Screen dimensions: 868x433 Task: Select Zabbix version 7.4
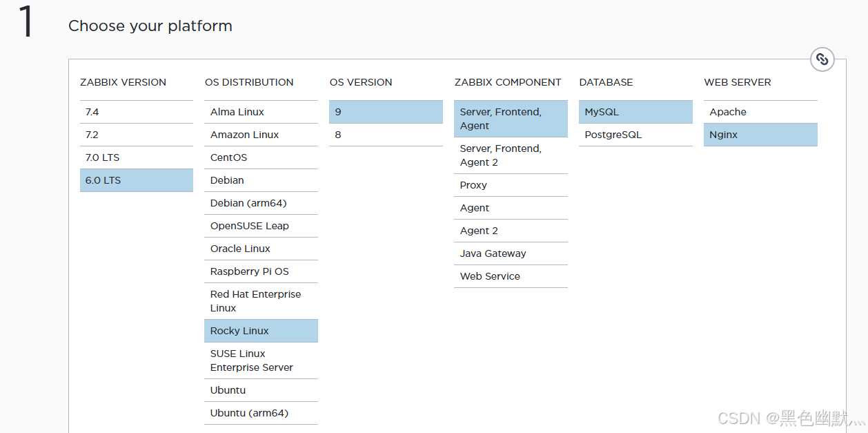[x=137, y=112]
